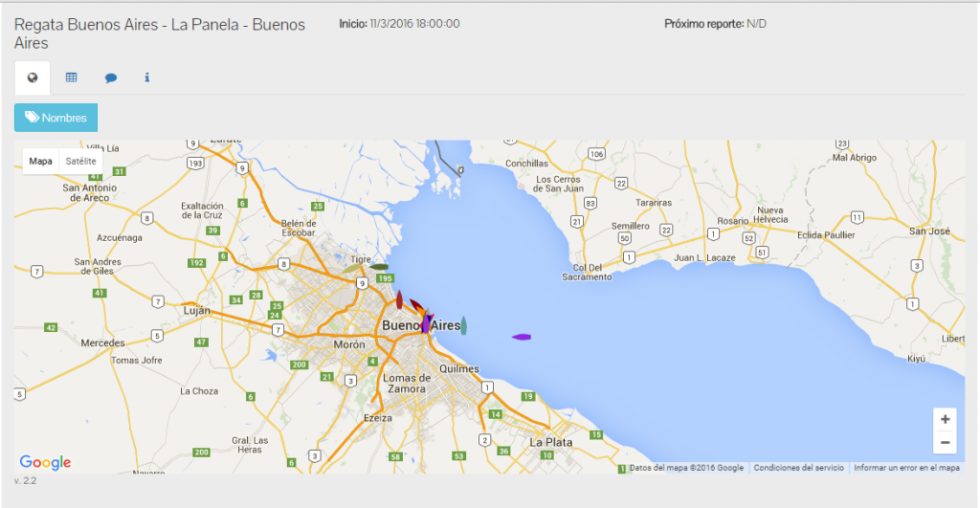The width and height of the screenshot is (980, 508).
Task: Click the purple boat marker offshore
Action: [522, 337]
